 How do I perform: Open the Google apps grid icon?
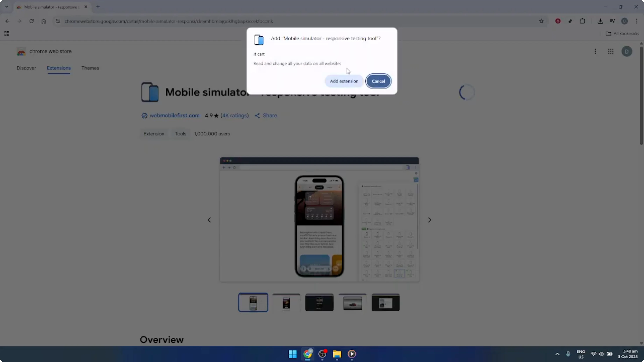point(611,51)
